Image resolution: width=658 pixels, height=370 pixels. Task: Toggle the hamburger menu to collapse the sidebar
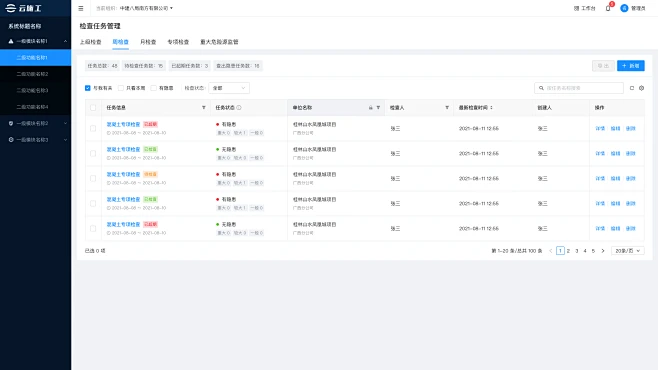click(81, 8)
